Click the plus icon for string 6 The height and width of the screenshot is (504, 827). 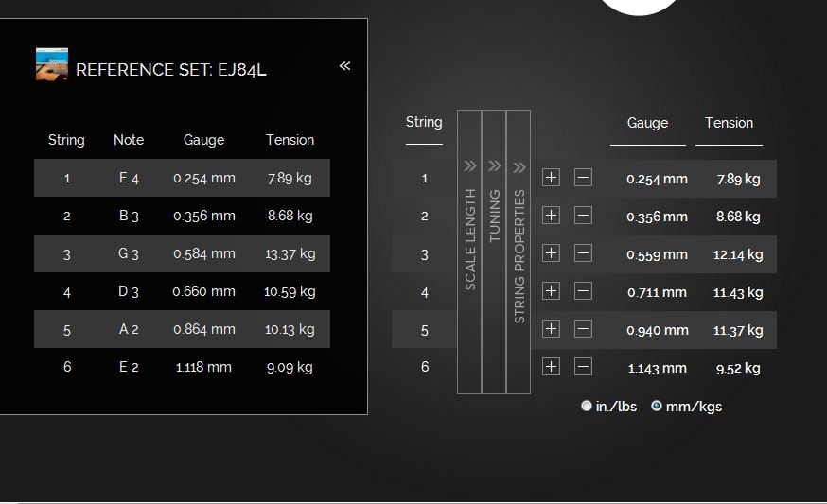[x=551, y=366]
